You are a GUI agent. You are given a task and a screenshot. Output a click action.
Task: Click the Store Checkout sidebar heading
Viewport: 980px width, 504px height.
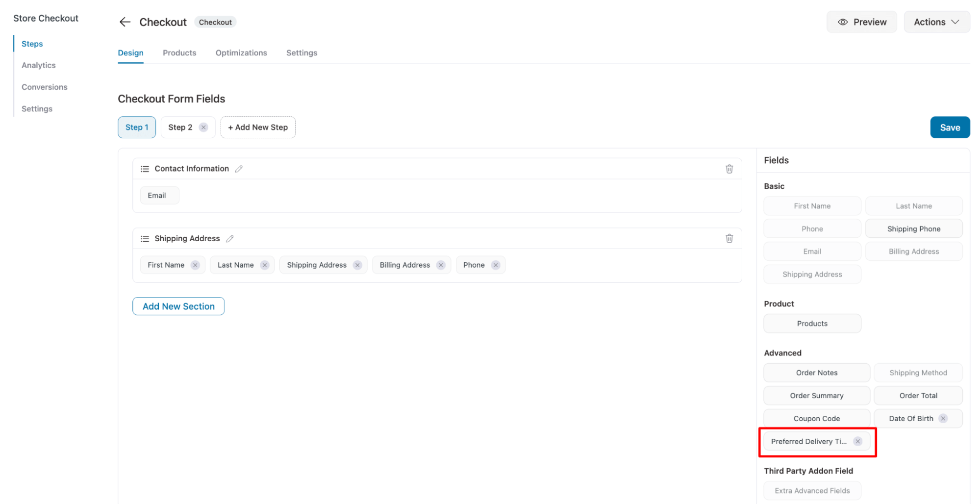[x=46, y=18]
